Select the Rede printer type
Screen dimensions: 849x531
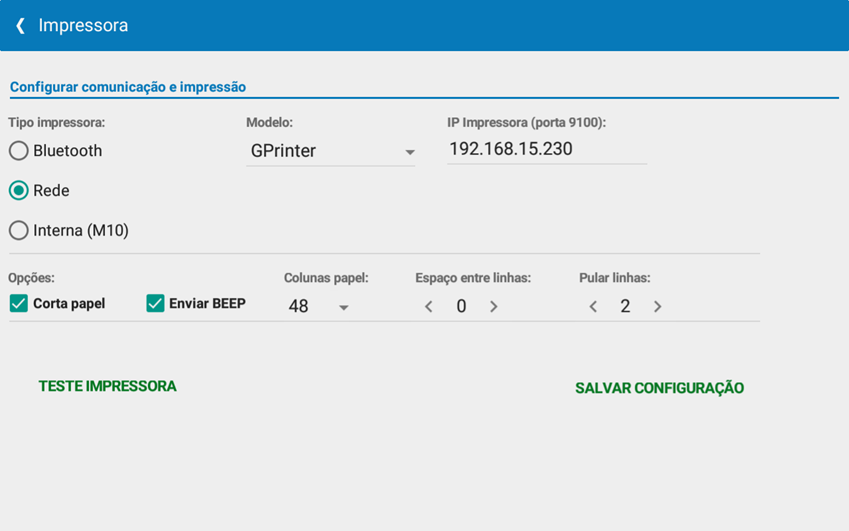[19, 190]
